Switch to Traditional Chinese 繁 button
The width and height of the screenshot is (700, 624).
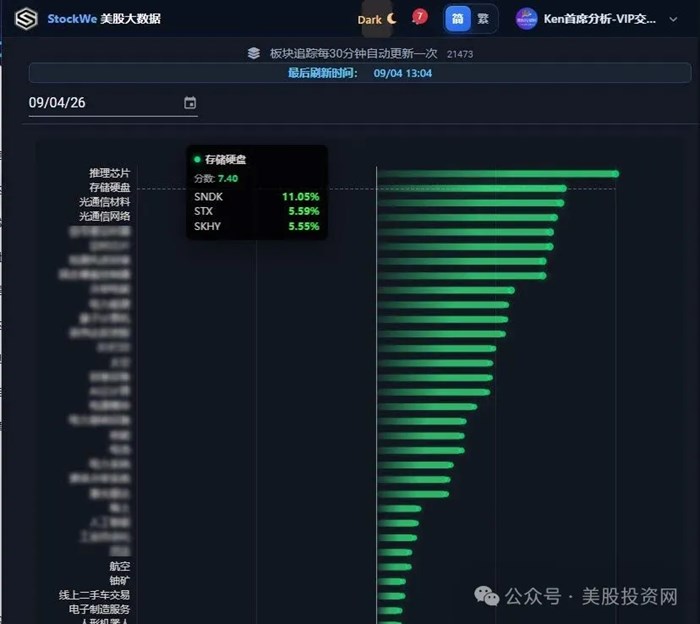point(483,19)
